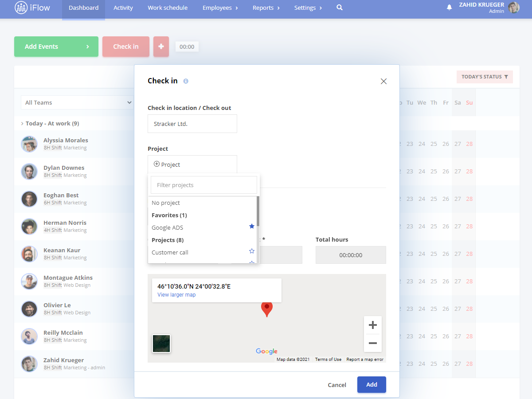Zoom in on the map
The image size is (532, 399).
[373, 325]
